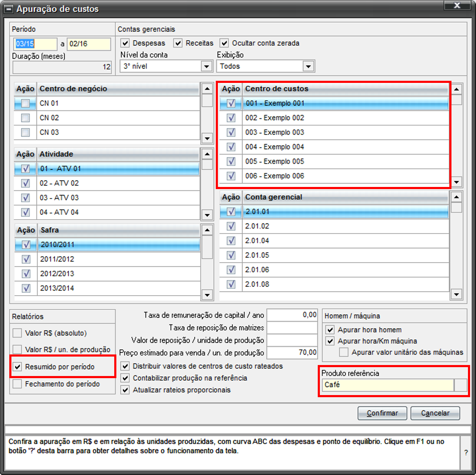The width and height of the screenshot is (476, 475).
Task: Click the Produto referência Café field
Action: (388, 385)
